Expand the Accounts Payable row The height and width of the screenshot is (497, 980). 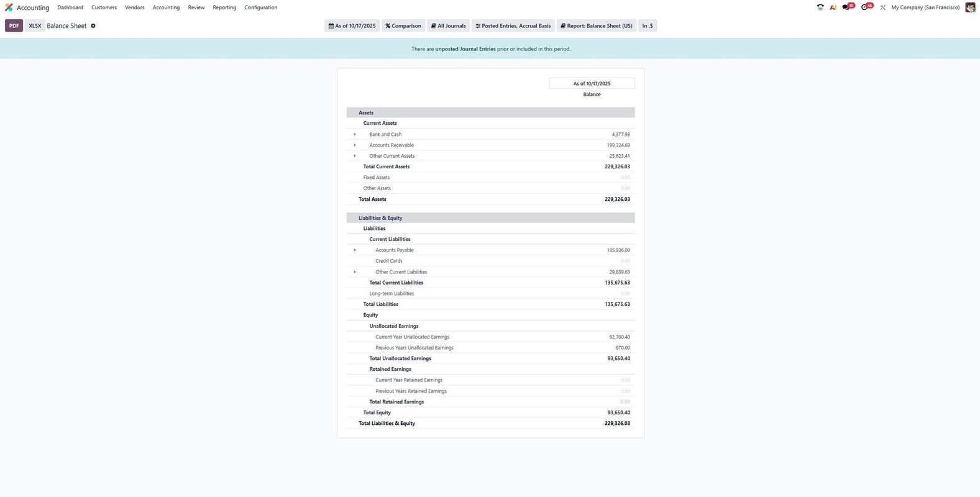point(355,250)
